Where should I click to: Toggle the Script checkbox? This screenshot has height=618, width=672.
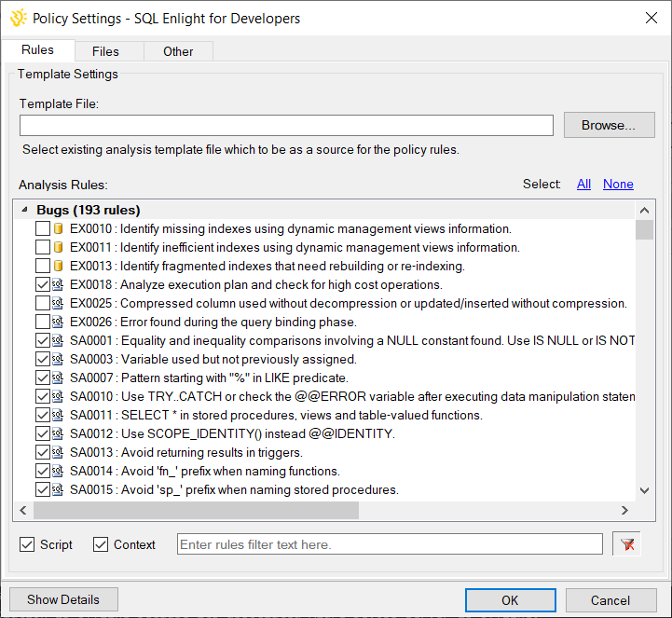[x=27, y=544]
